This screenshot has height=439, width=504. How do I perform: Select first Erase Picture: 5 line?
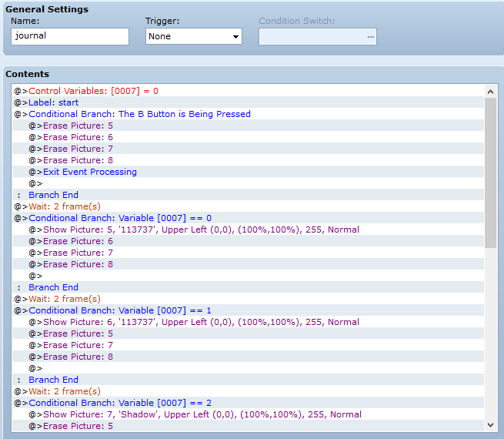point(248,126)
